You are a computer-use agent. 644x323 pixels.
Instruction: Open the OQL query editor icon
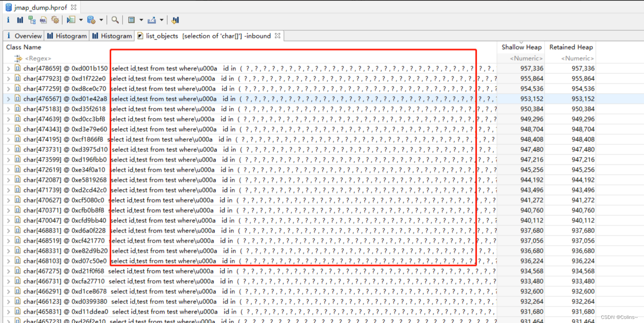(x=43, y=20)
